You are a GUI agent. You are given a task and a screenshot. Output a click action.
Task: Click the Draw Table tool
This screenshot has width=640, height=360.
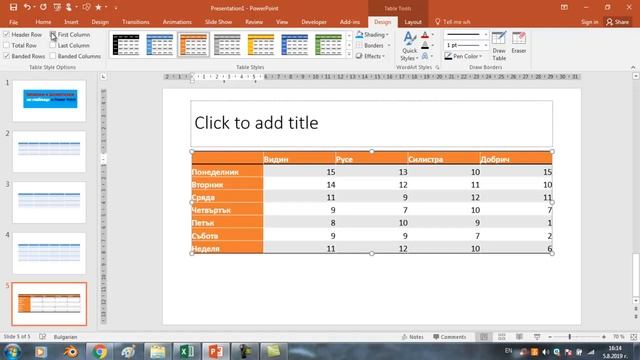pyautogui.click(x=499, y=46)
